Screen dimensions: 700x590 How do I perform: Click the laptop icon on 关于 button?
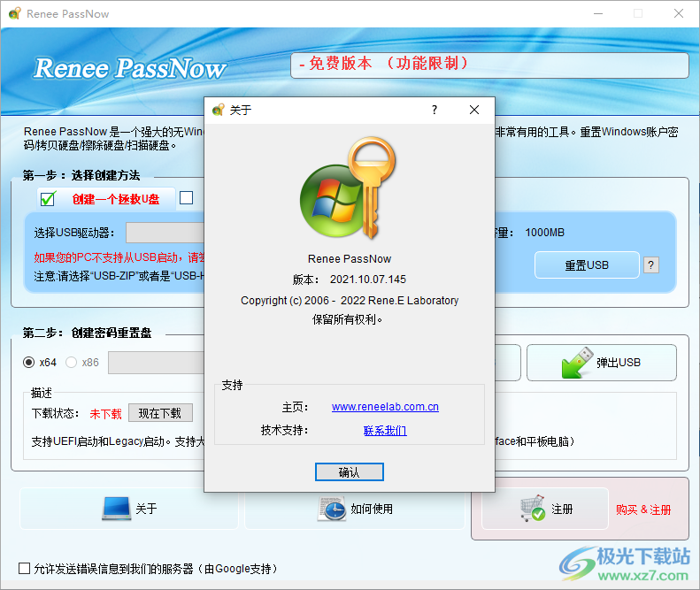click(116, 509)
